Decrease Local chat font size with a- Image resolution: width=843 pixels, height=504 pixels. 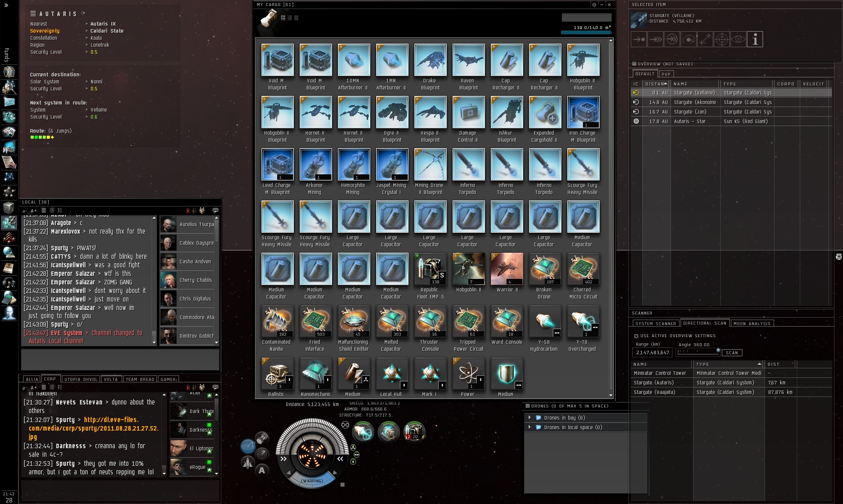pyautogui.click(x=25, y=211)
